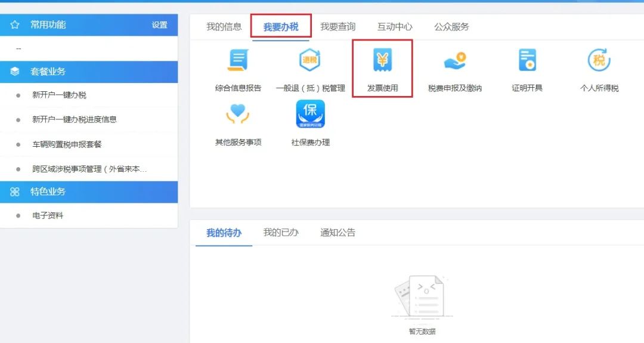644x343 pixels.
Task: Open the 我要查询 tab
Action: tap(338, 27)
